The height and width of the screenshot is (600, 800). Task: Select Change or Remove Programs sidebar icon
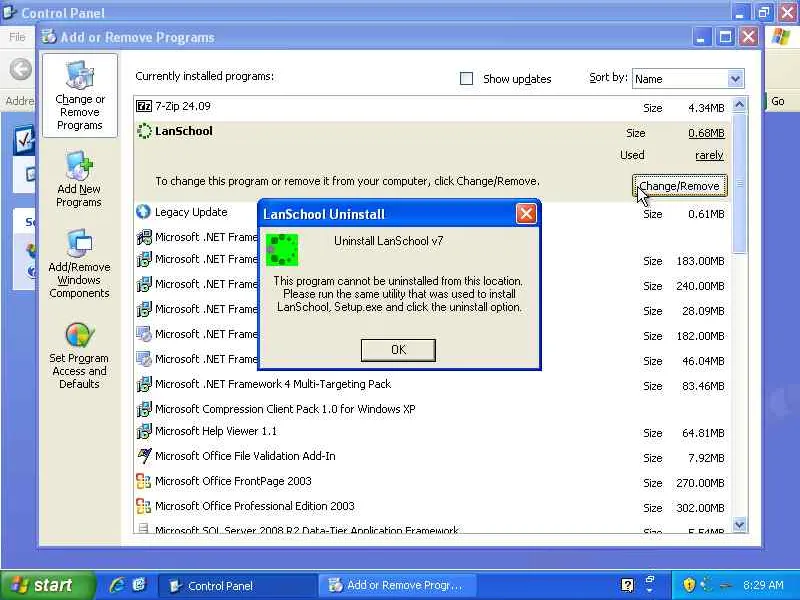(x=80, y=96)
